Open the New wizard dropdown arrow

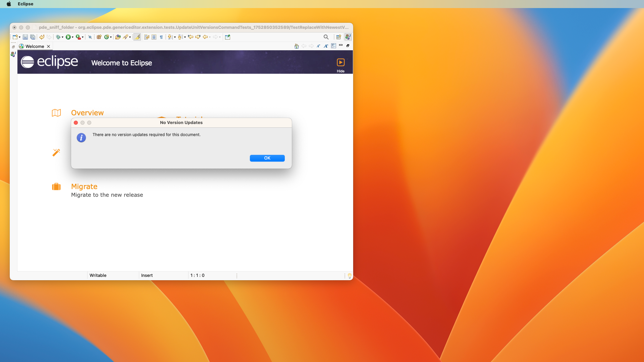pyautogui.click(x=19, y=37)
